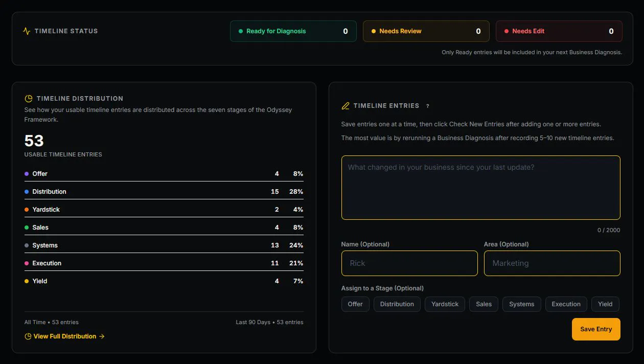644x364 pixels.
Task: Click the Timeline Status pulse icon
Action: [27, 31]
